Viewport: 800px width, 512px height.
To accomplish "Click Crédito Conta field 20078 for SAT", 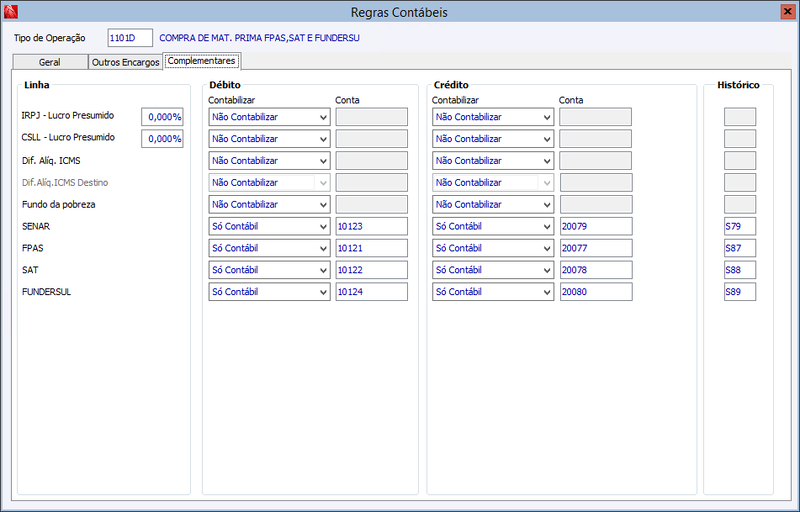I will [x=596, y=270].
